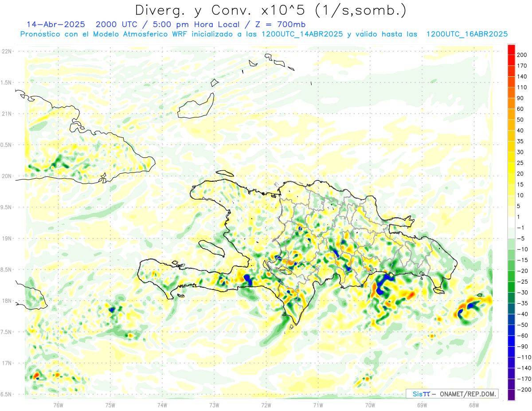
Task: Click the "18N" latitude label
Action: click(6, 301)
